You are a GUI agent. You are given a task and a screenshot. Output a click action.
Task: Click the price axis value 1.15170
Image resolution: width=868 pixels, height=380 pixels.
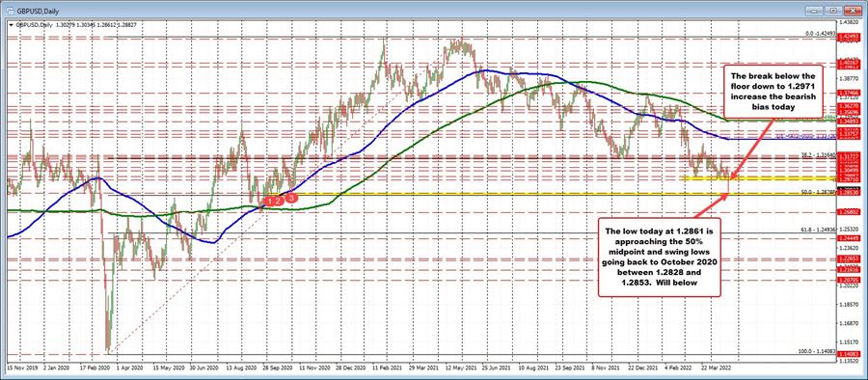point(848,341)
